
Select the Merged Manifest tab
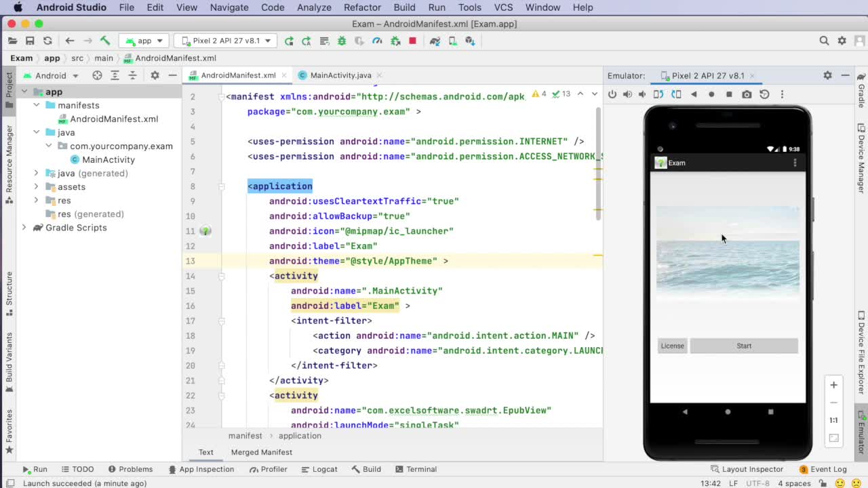[261, 452]
